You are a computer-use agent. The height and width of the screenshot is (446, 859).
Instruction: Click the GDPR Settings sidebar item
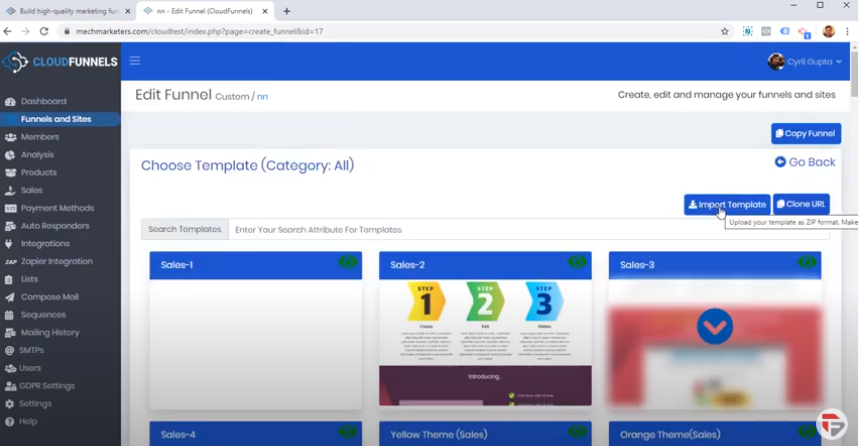(x=47, y=386)
